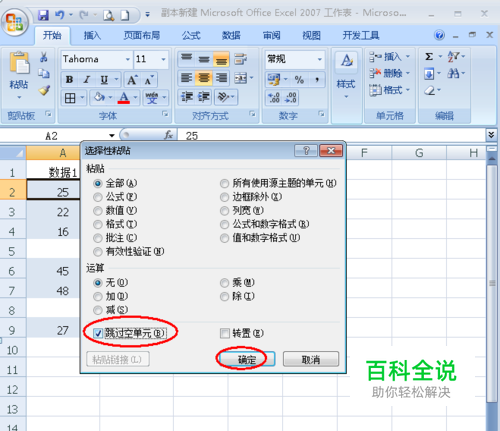Decrease font size with small A
The width and height of the screenshot is (500, 431).
coord(149,79)
